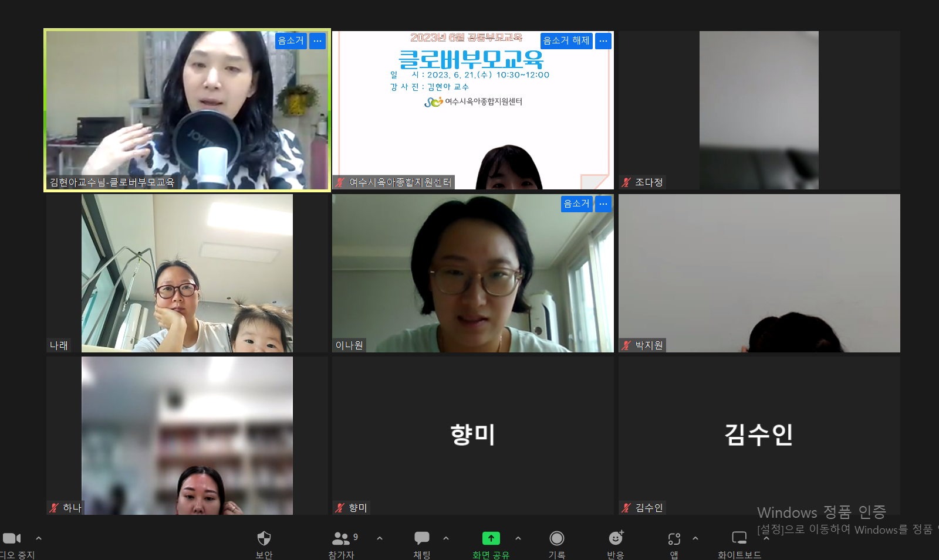Click the muted mic icon next to 하나
Image resolution: width=939 pixels, height=560 pixels.
54,508
